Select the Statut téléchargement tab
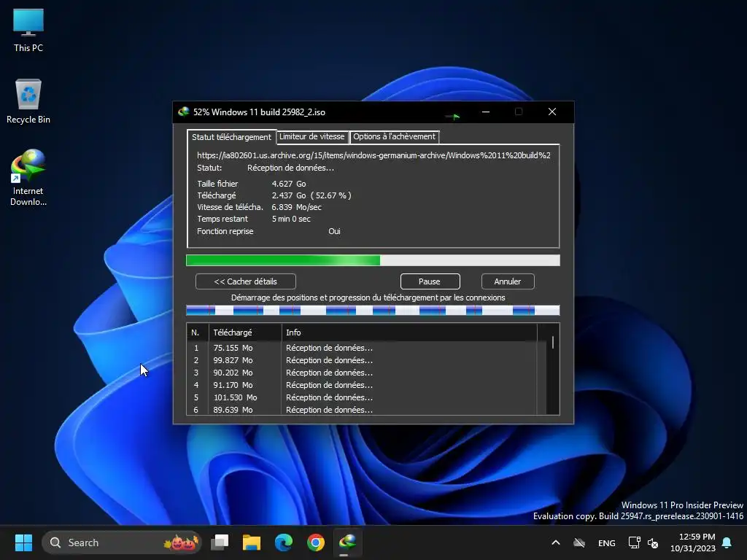This screenshot has width=747, height=560. point(231,137)
